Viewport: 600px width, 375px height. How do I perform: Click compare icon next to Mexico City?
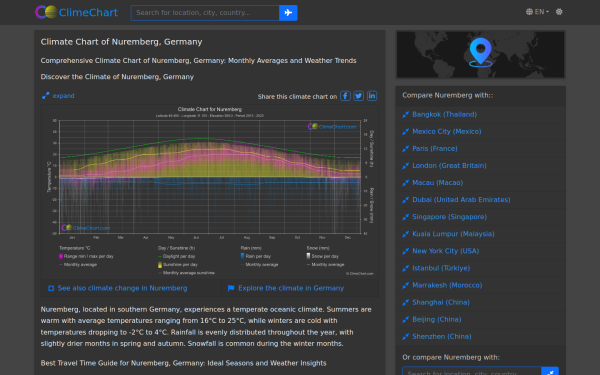point(406,132)
